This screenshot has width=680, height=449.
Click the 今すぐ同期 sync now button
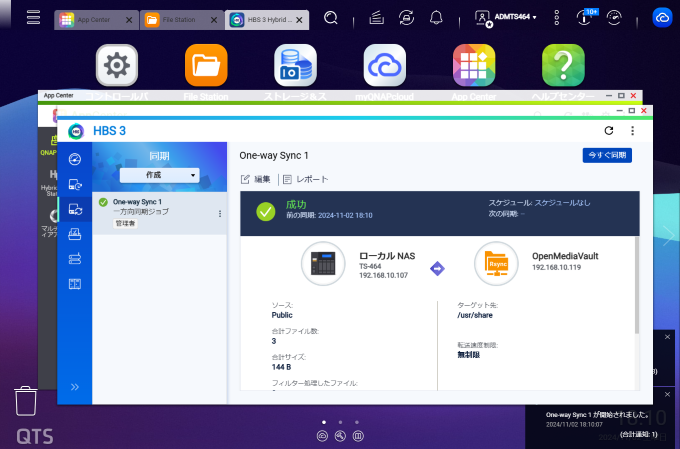point(607,155)
